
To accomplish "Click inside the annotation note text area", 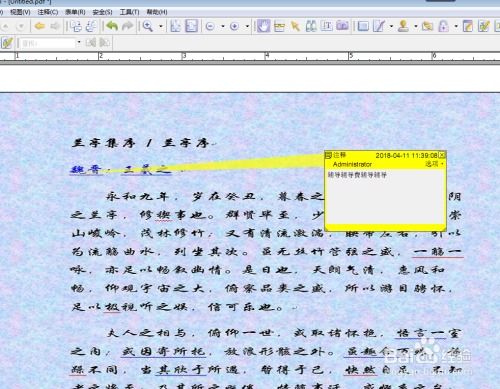I will coord(385,197).
